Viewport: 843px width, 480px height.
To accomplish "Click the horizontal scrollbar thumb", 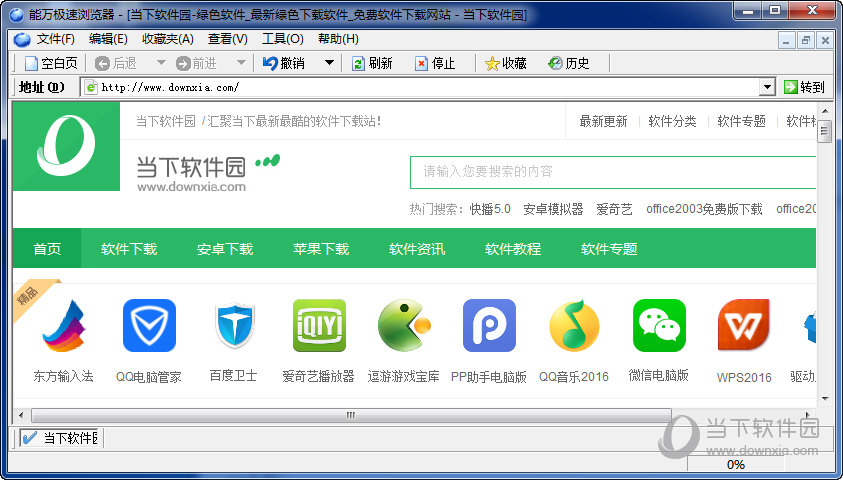I will [351, 415].
